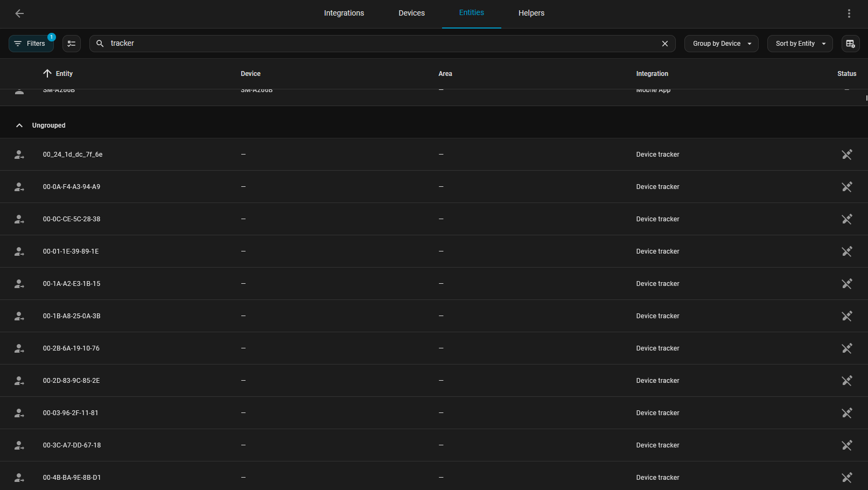
Task: Open entity row 00-0C-CE-5C-28-38
Action: pos(72,219)
